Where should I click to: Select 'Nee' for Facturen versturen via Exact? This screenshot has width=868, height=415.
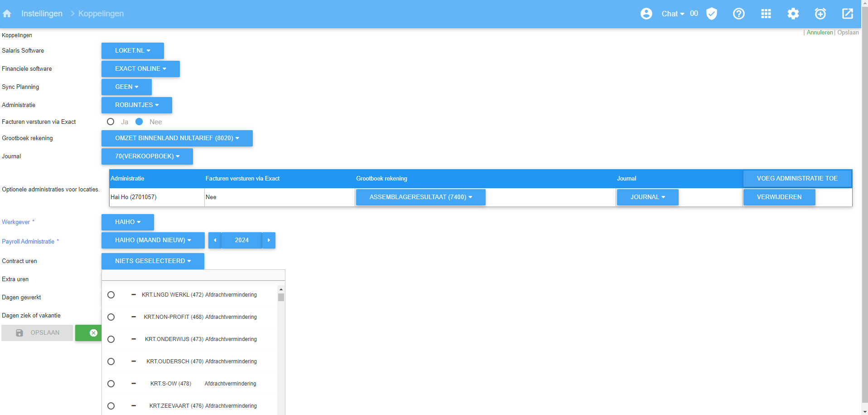[139, 122]
